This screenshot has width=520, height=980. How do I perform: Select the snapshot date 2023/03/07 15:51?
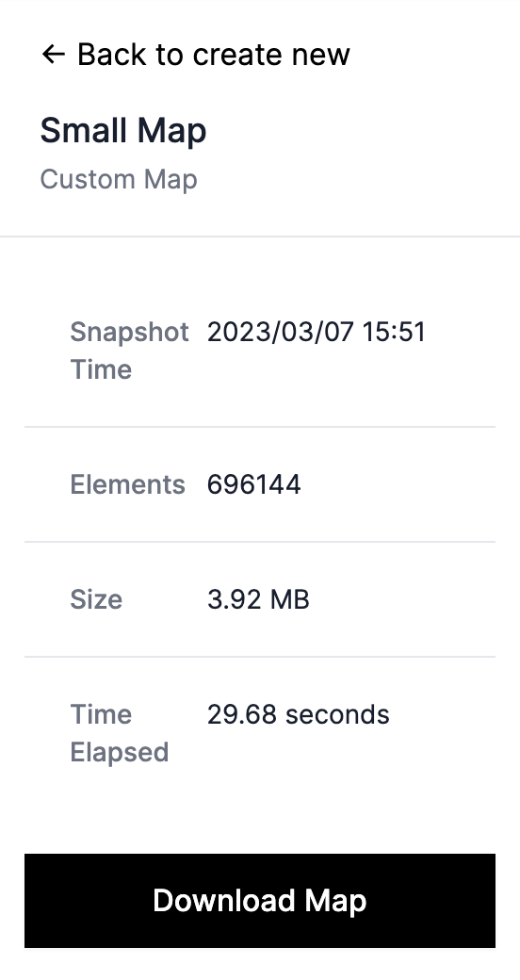[317, 332]
